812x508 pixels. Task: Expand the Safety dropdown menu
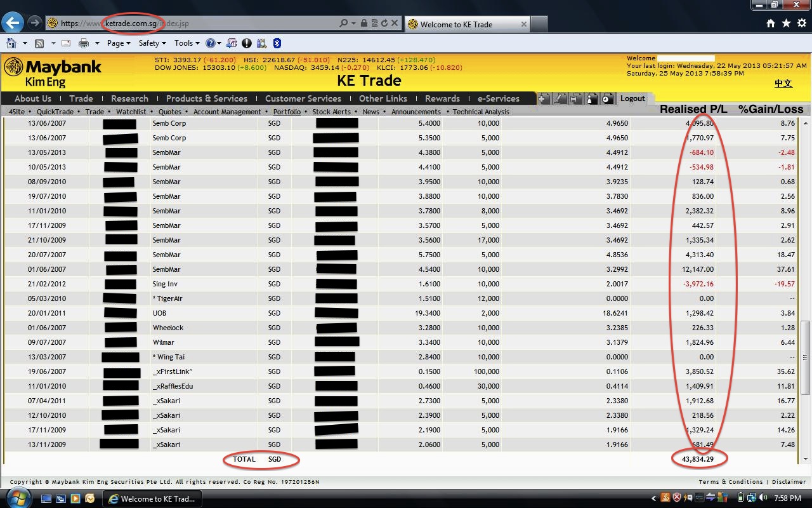coord(152,43)
